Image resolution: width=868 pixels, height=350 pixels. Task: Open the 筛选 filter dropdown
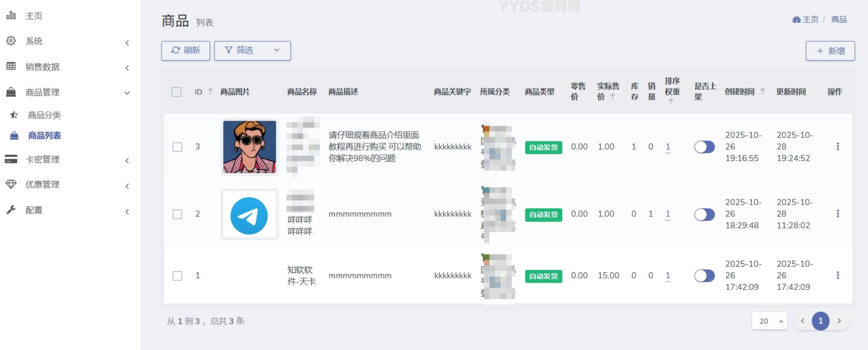coord(253,50)
